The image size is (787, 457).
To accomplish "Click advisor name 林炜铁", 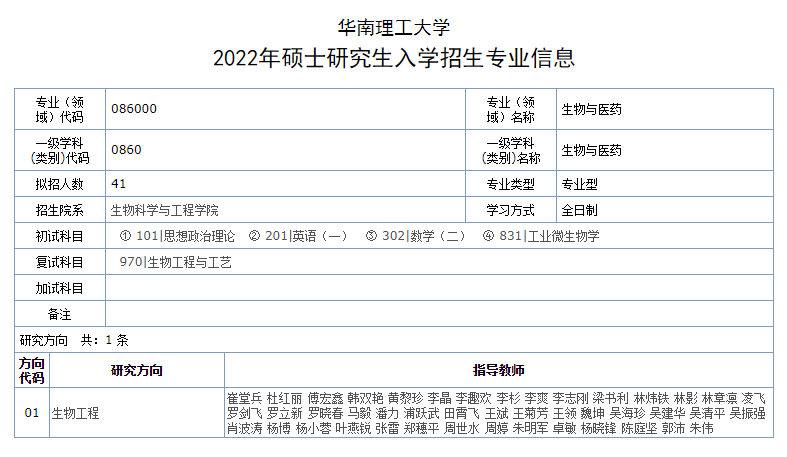I will click(651, 398).
